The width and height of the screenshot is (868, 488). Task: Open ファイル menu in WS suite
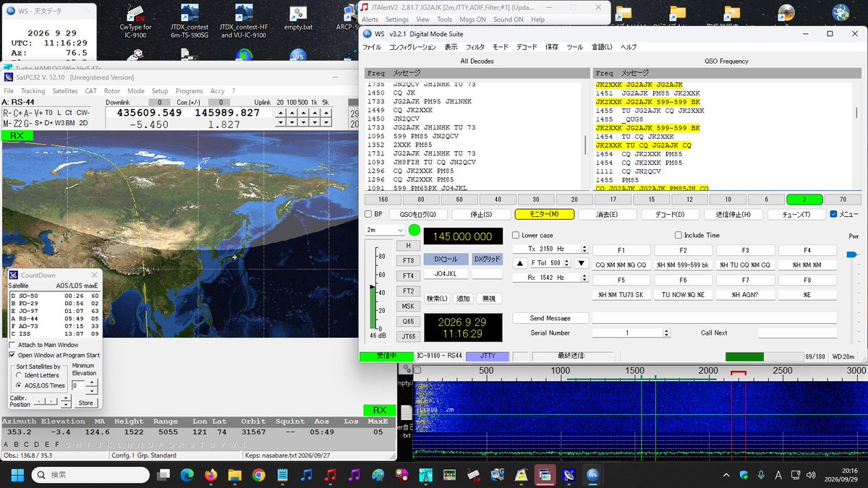[372, 47]
